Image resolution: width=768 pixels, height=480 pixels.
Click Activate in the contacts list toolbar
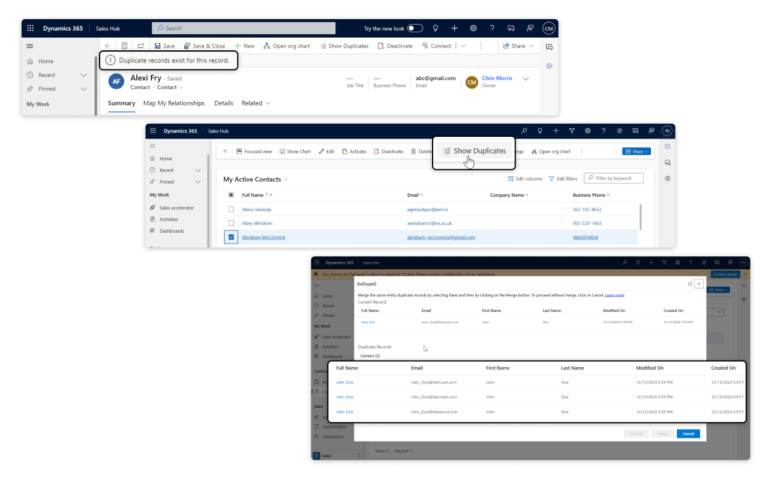(354, 151)
